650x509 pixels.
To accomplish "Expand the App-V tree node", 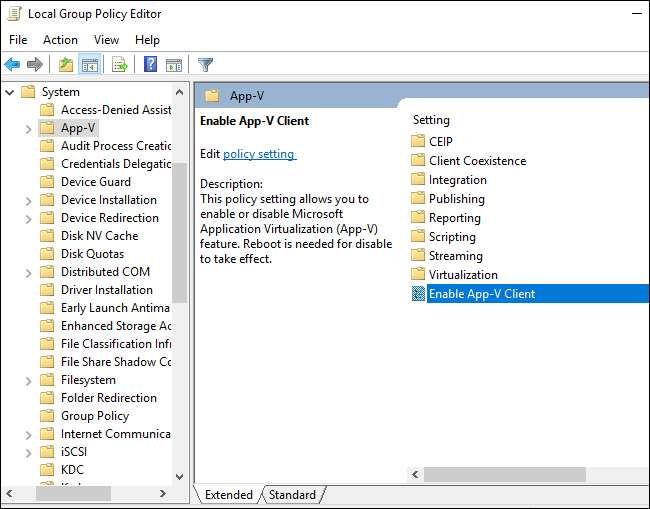I will point(28,128).
